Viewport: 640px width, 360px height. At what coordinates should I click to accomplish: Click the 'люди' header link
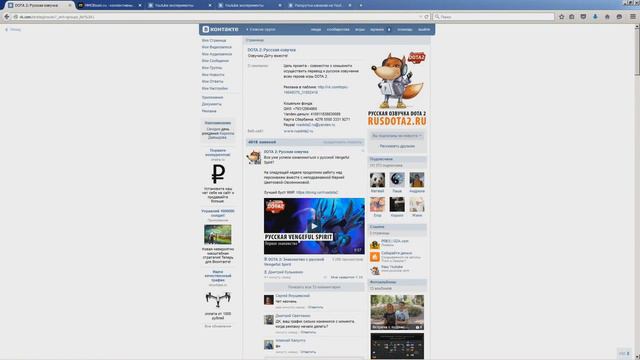click(x=316, y=29)
